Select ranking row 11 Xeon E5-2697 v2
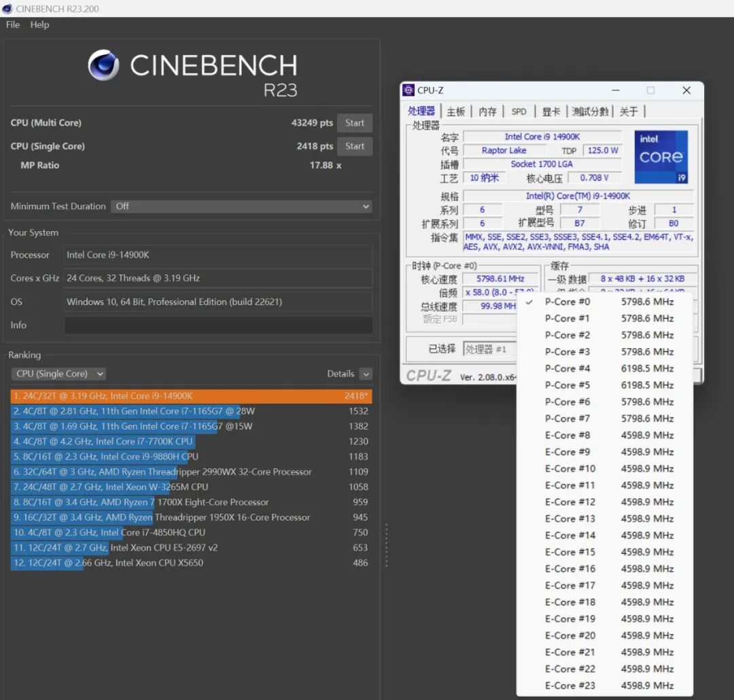This screenshot has height=700, width=734. 191,548
